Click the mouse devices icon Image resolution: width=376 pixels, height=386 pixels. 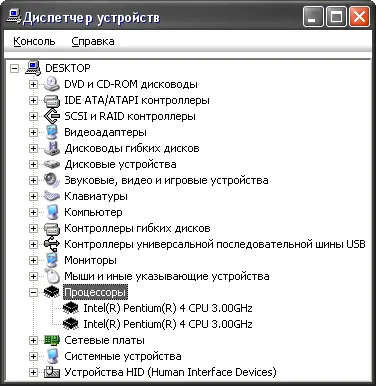pyautogui.click(x=52, y=276)
